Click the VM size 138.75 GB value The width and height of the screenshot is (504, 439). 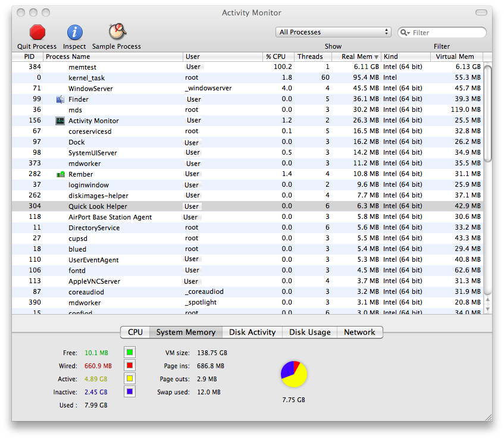[212, 353]
